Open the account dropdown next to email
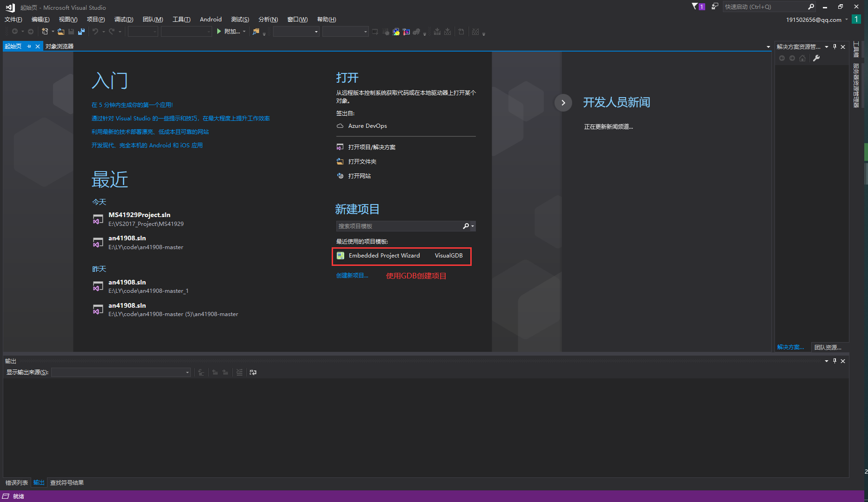This screenshot has width=868, height=502. (x=846, y=20)
